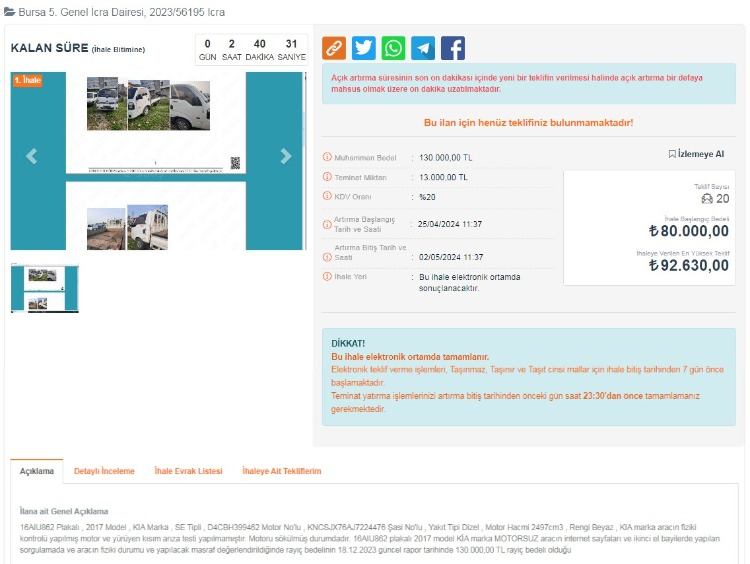Click the Teklif Sayısı bidders icon
The image size is (750, 564).
point(707,199)
